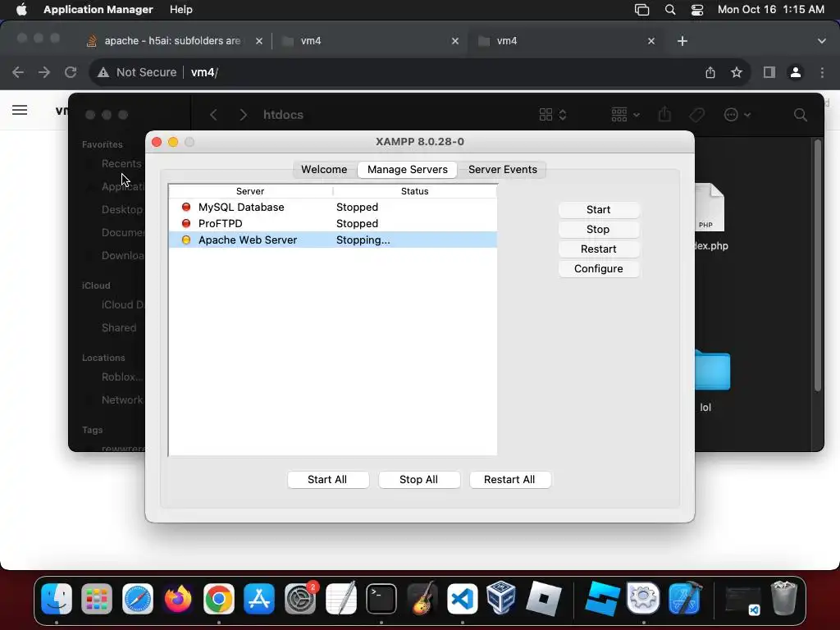The image size is (840, 630).
Task: Select MySQL Database row
Action: click(333, 207)
